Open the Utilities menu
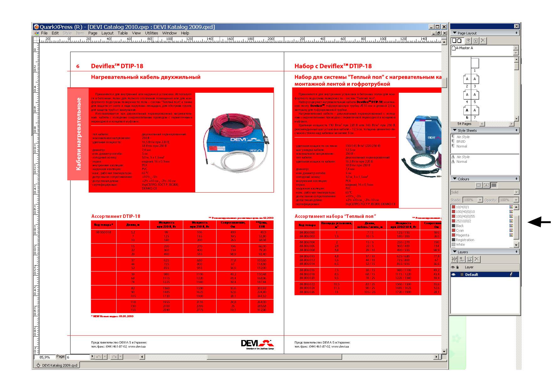This screenshot has width=553, height=392. pos(151,33)
